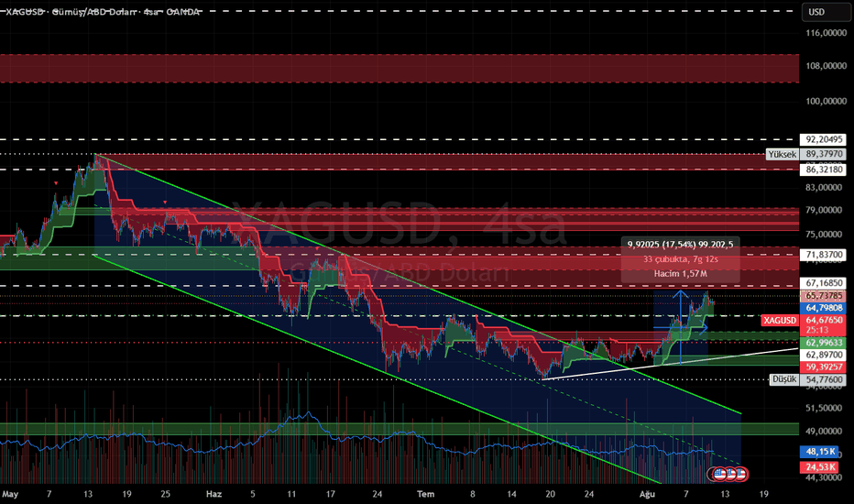Click the green 62,99633 indicator label
The width and height of the screenshot is (854, 504).
click(824, 343)
